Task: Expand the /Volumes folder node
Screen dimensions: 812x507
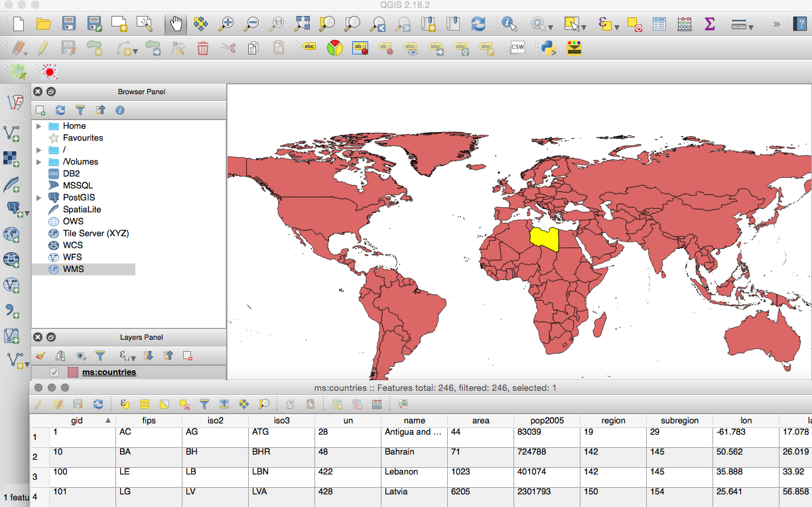Action: 39,162
